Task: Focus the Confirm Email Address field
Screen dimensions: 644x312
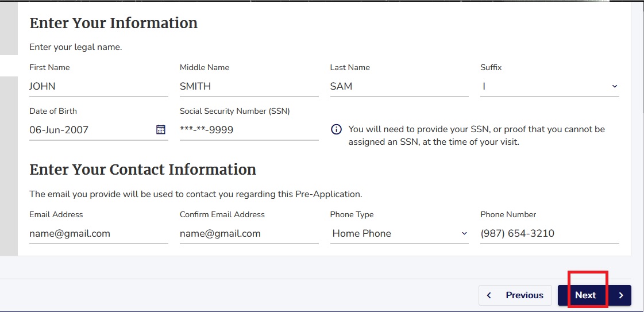Action: coord(249,234)
